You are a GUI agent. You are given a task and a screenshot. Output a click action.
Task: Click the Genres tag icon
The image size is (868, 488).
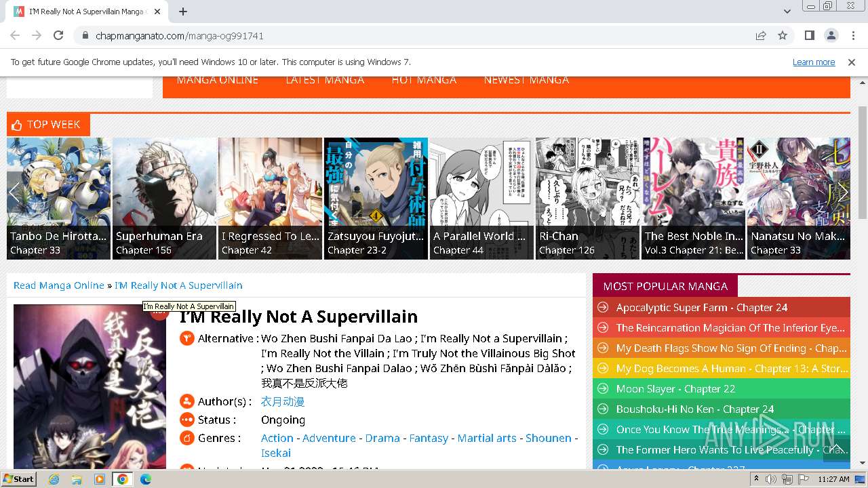(187, 439)
